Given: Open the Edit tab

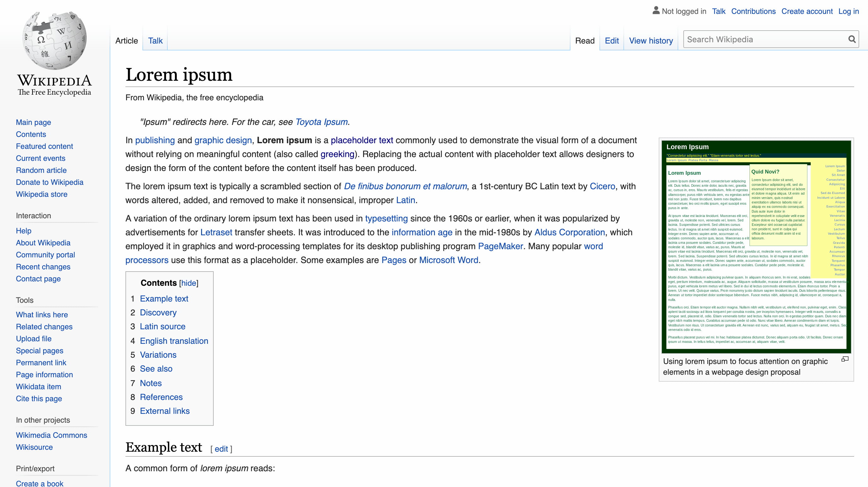Looking at the screenshot, I should (x=611, y=41).
